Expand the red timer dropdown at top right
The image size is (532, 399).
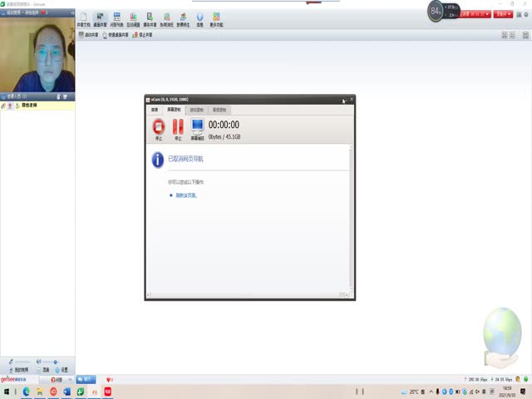[x=487, y=14]
